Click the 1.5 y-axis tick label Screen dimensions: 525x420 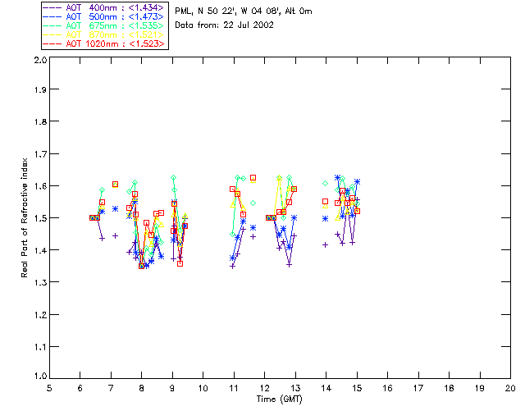[x=40, y=218]
